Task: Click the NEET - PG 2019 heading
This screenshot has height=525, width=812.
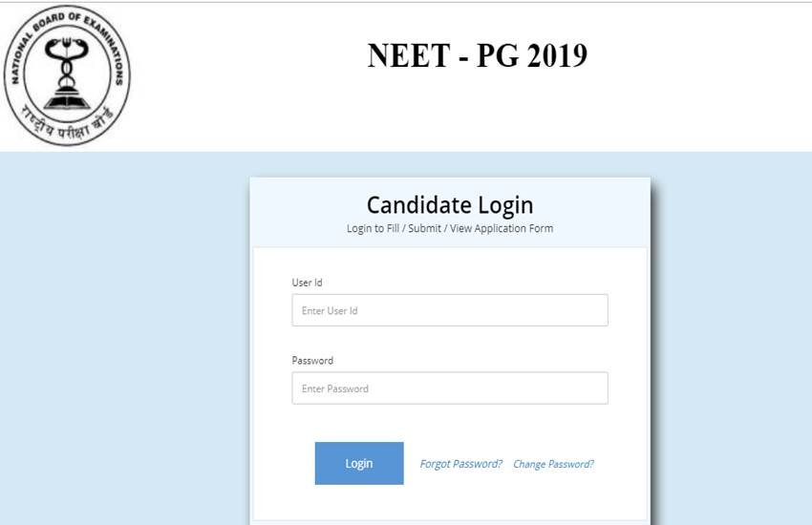Action: [x=477, y=56]
